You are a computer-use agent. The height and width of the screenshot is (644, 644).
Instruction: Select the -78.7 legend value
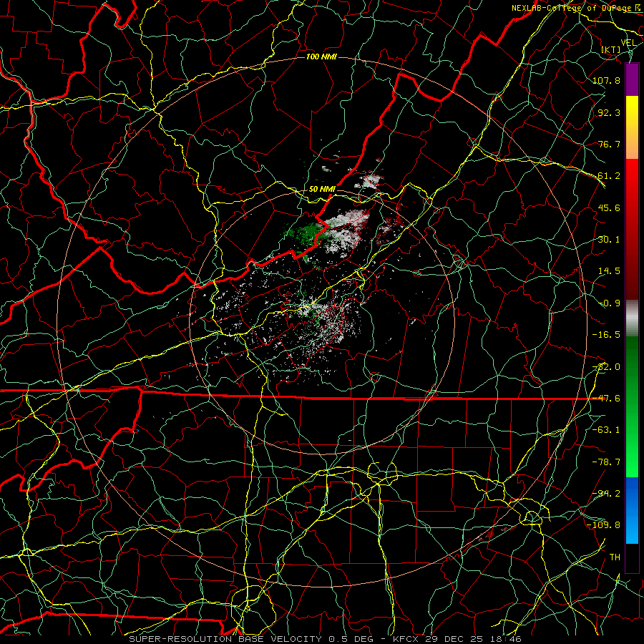tap(606, 462)
